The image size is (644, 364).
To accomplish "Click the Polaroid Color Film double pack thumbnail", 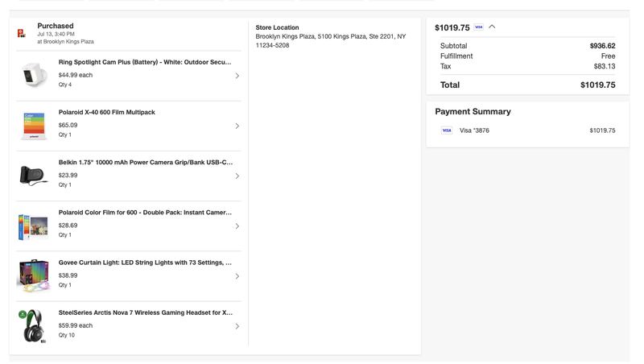I will click(33, 226).
